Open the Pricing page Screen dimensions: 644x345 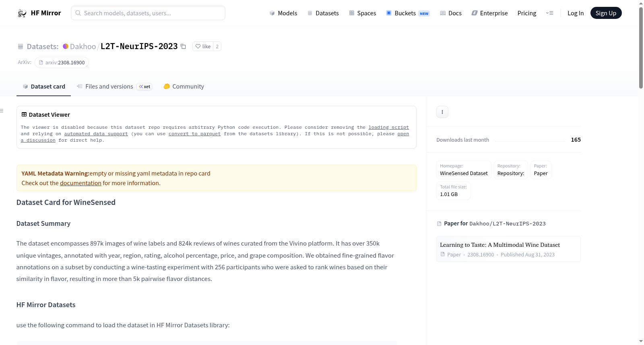click(527, 13)
